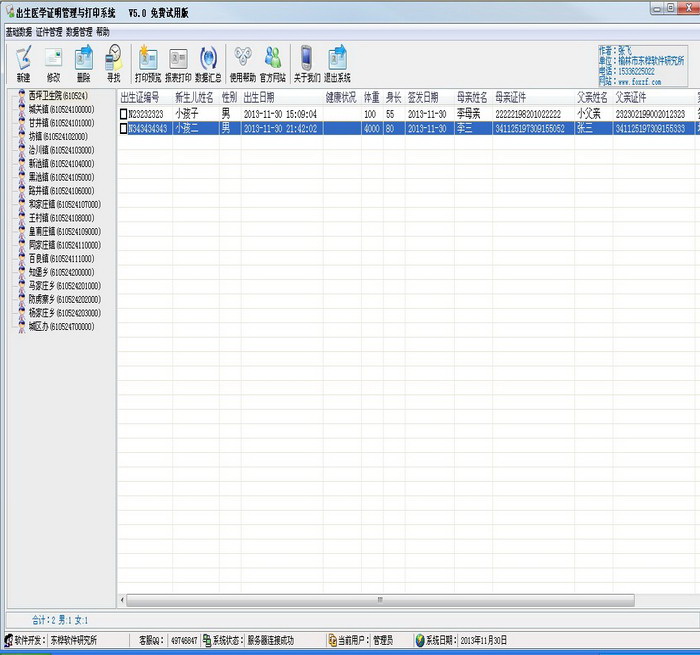Screen dimensions: 700x655
Task: Select 城关镇 in the region tree
Action: (60, 109)
